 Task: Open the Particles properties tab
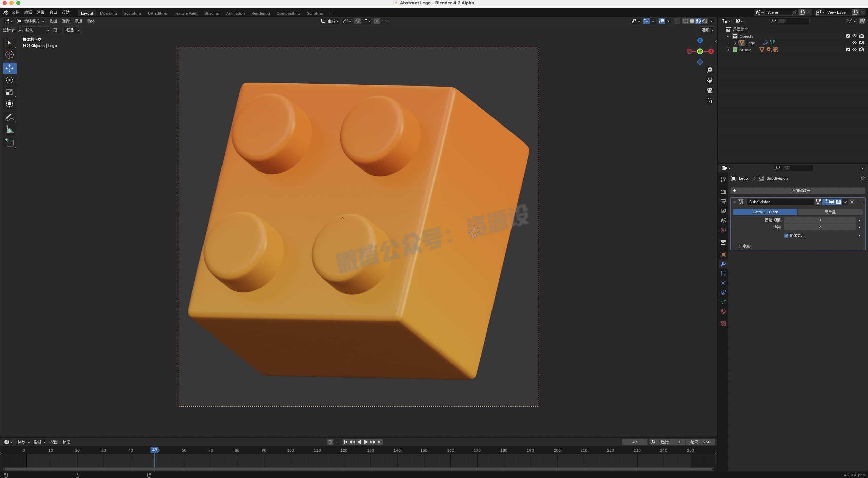pyautogui.click(x=723, y=273)
